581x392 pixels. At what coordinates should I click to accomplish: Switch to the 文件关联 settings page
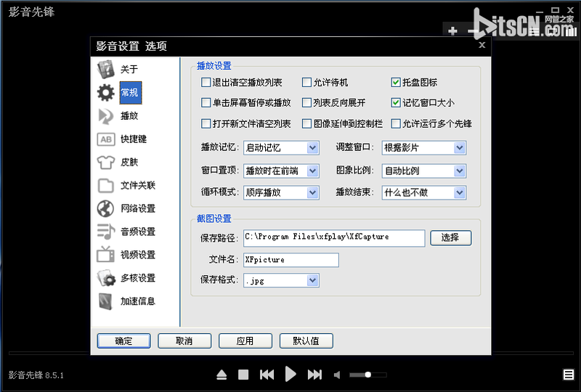(138, 186)
